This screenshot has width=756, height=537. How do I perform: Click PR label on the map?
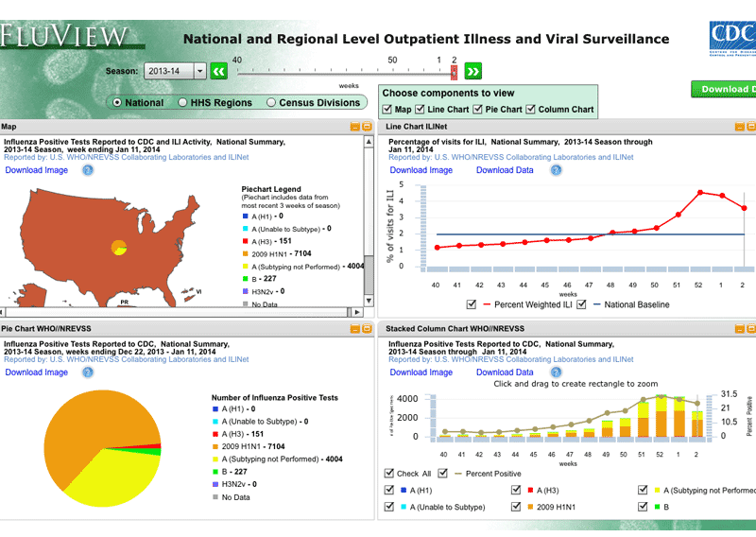click(125, 303)
